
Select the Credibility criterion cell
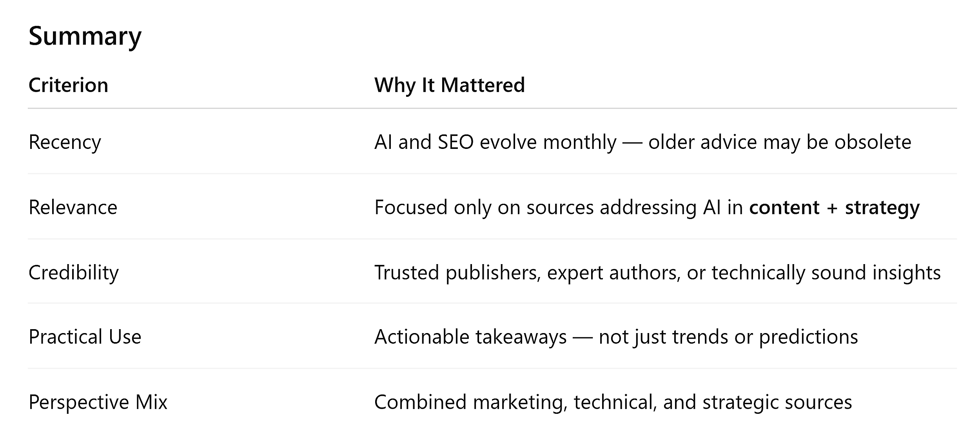point(73,272)
